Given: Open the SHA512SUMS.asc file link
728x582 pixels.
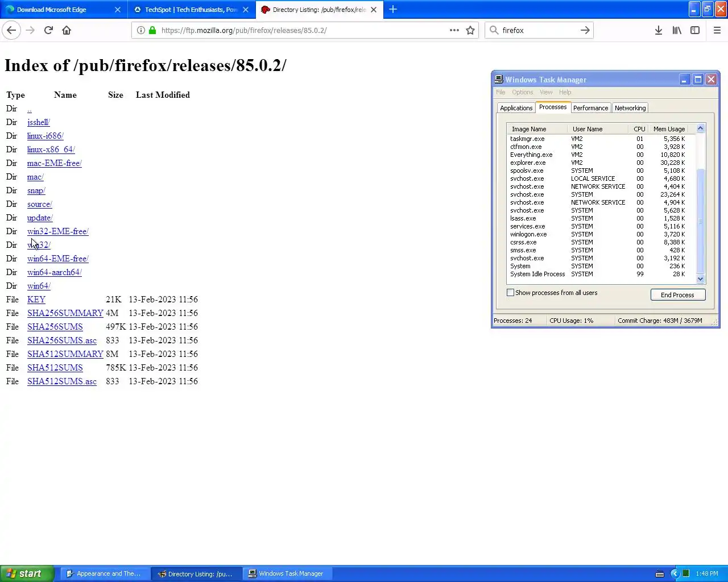Looking at the screenshot, I should coord(62,381).
